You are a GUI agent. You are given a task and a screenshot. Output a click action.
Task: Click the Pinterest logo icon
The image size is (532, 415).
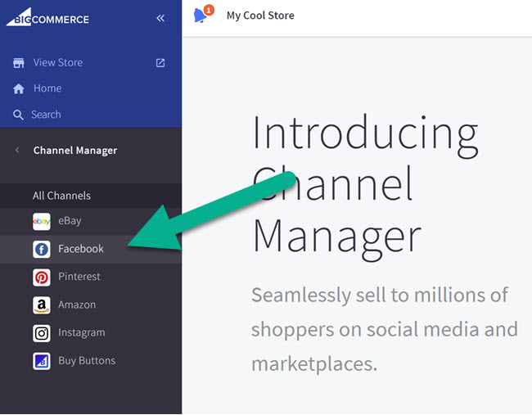coord(42,277)
